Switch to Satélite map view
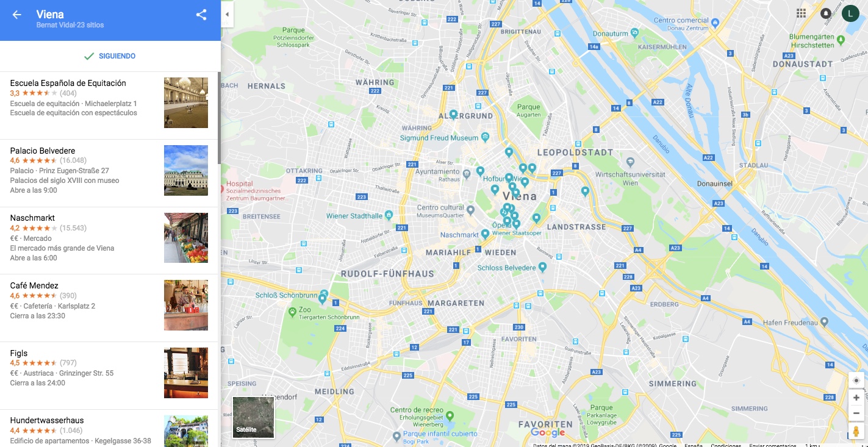 (x=253, y=418)
